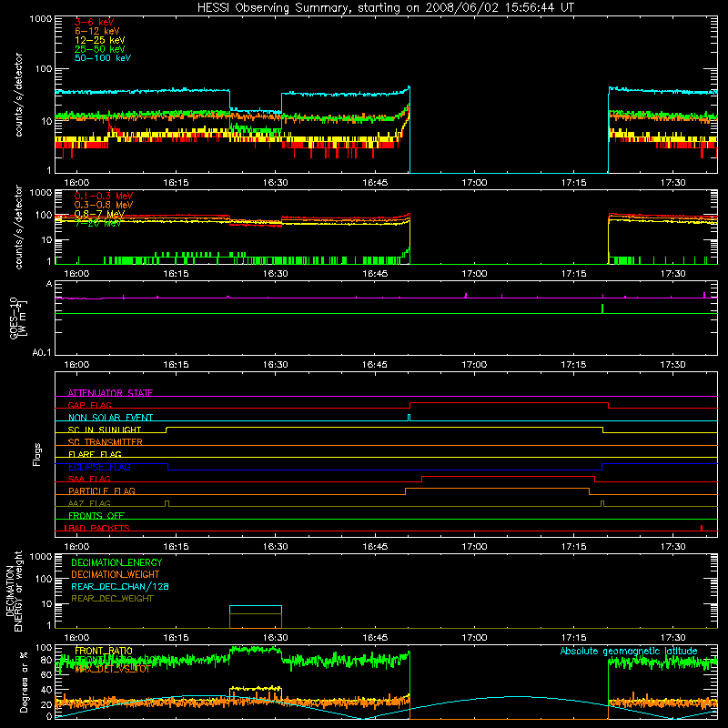Click the green 7-20 MeV legend label
Viewport: 728px width, 728px height.
[97, 223]
